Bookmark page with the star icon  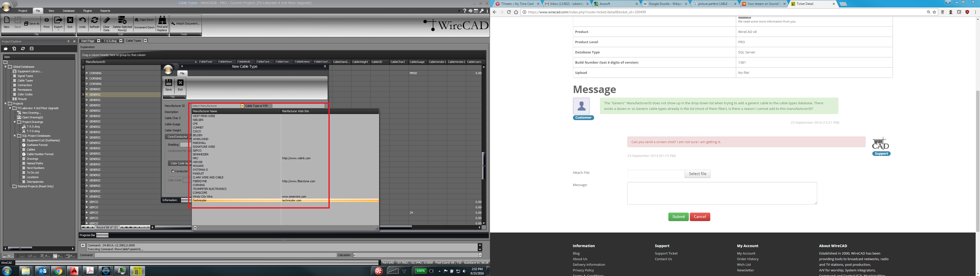click(x=934, y=12)
